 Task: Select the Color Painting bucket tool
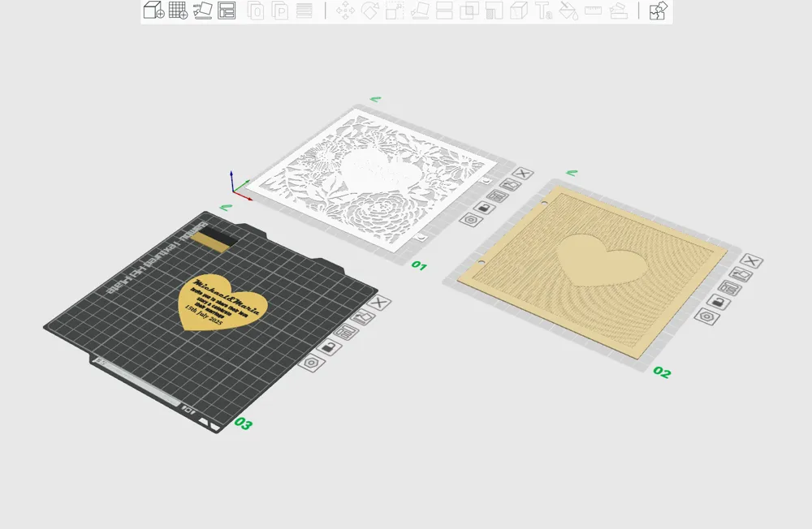(568, 11)
